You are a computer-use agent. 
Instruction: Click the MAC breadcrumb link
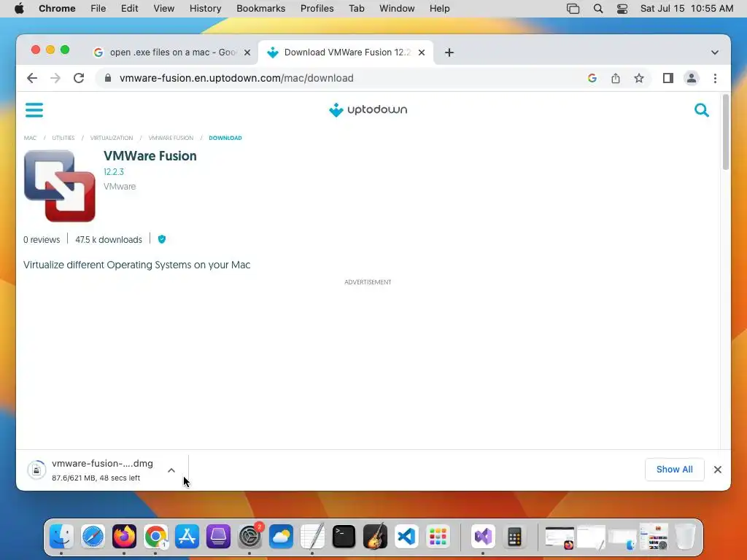pos(30,138)
